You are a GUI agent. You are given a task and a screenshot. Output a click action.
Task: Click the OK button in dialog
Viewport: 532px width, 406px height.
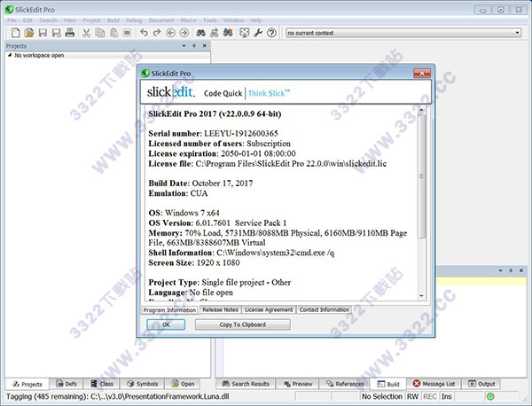pos(166,324)
